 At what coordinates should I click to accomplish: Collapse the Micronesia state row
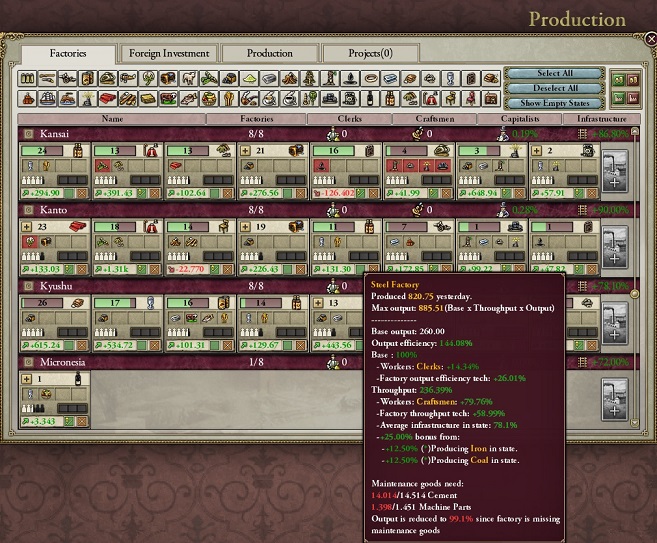[28, 362]
